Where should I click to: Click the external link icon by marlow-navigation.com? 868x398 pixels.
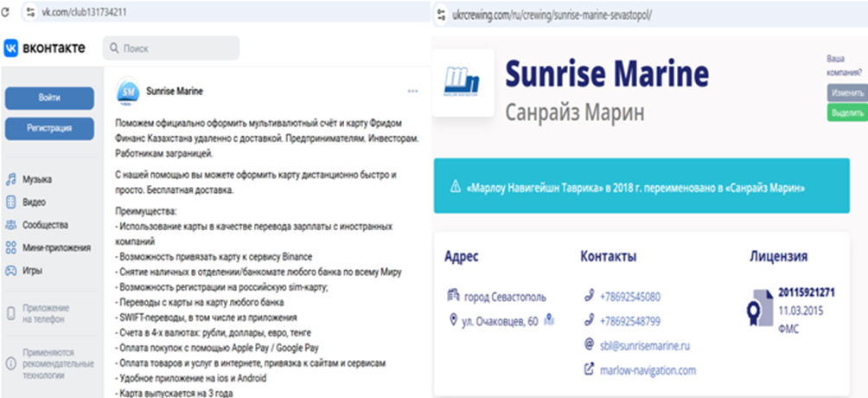point(589,369)
